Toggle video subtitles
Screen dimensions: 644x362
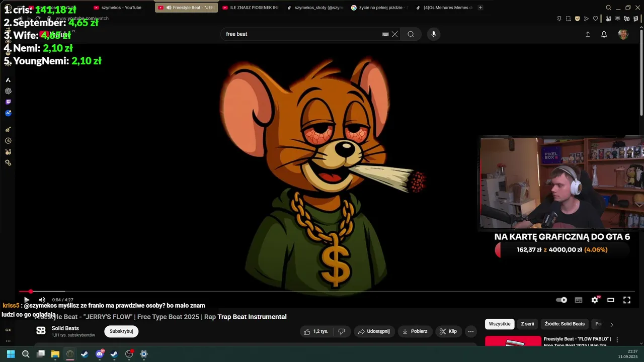[579, 300]
